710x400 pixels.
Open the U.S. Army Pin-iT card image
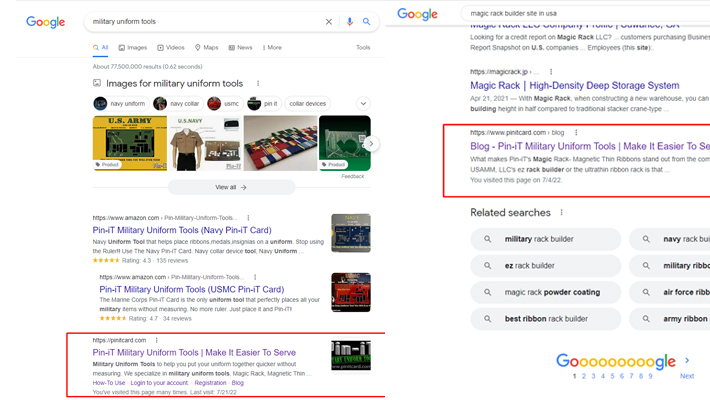tap(130, 143)
